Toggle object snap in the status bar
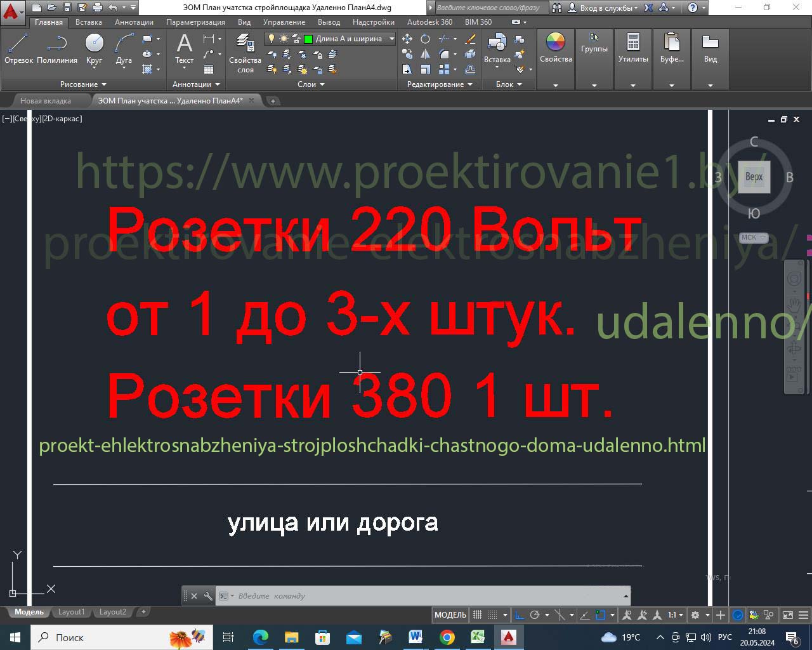This screenshot has width=812, height=650. 600,614
